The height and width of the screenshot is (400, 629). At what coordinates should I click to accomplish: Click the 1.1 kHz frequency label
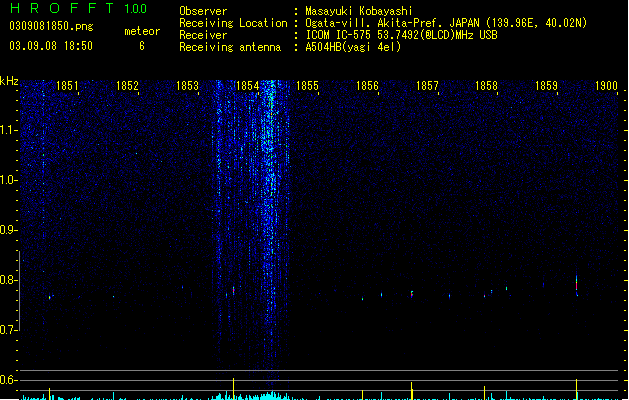tap(8, 130)
